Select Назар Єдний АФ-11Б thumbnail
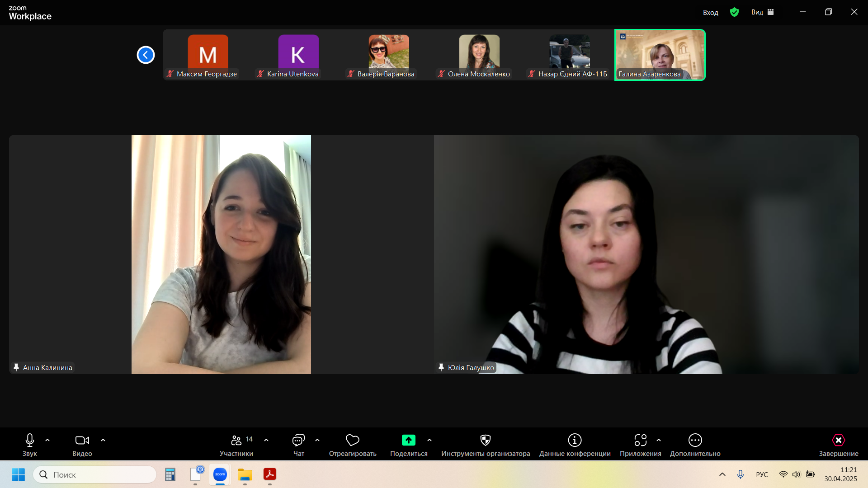Viewport: 868px width, 488px height. coord(570,55)
